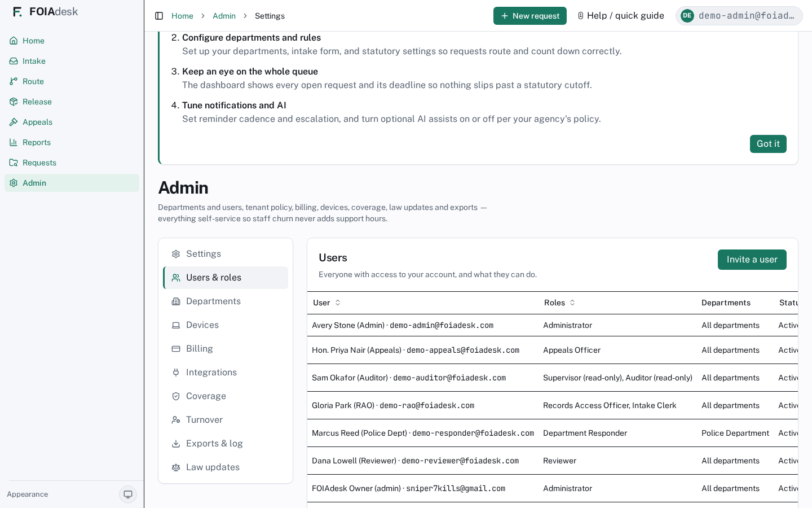Click the Devices laptop icon

coord(176,325)
